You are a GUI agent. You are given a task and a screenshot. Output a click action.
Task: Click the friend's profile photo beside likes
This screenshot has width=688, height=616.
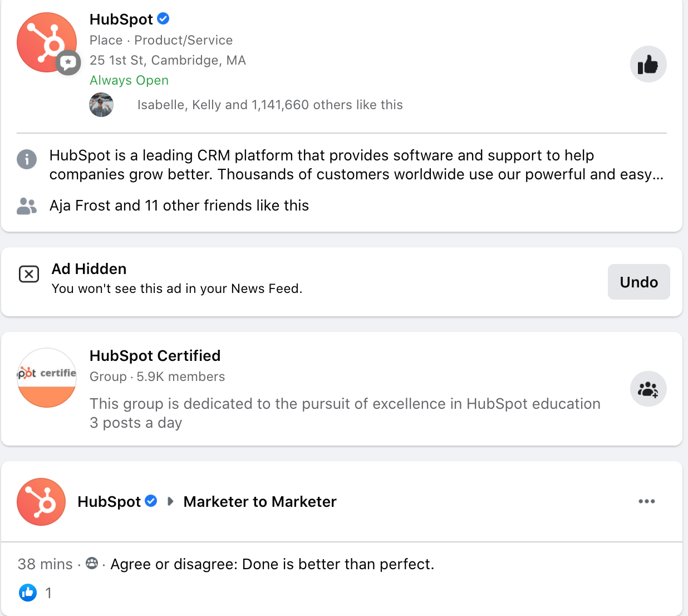[x=101, y=105]
